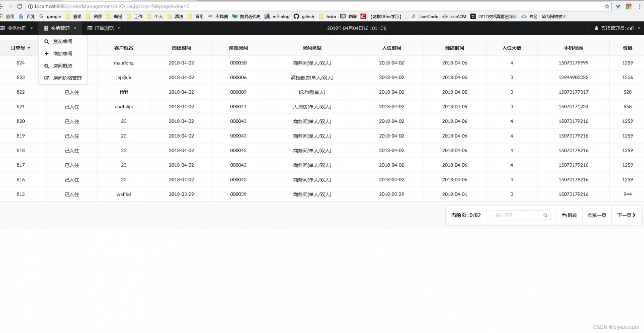
Task: Open the 百度 bookmark
Action: [27, 16]
